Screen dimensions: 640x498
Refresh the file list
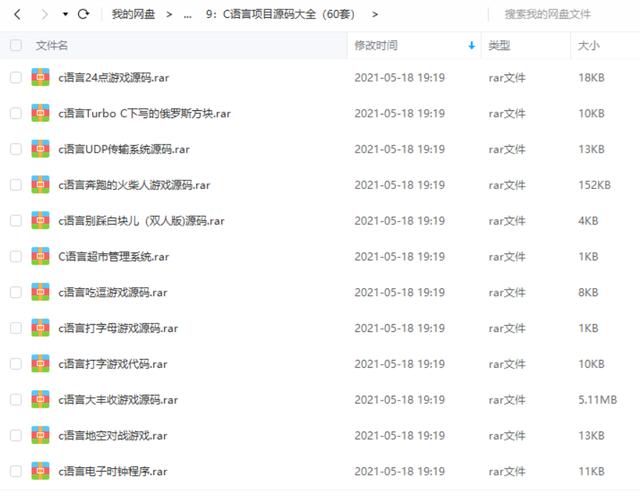coord(83,14)
